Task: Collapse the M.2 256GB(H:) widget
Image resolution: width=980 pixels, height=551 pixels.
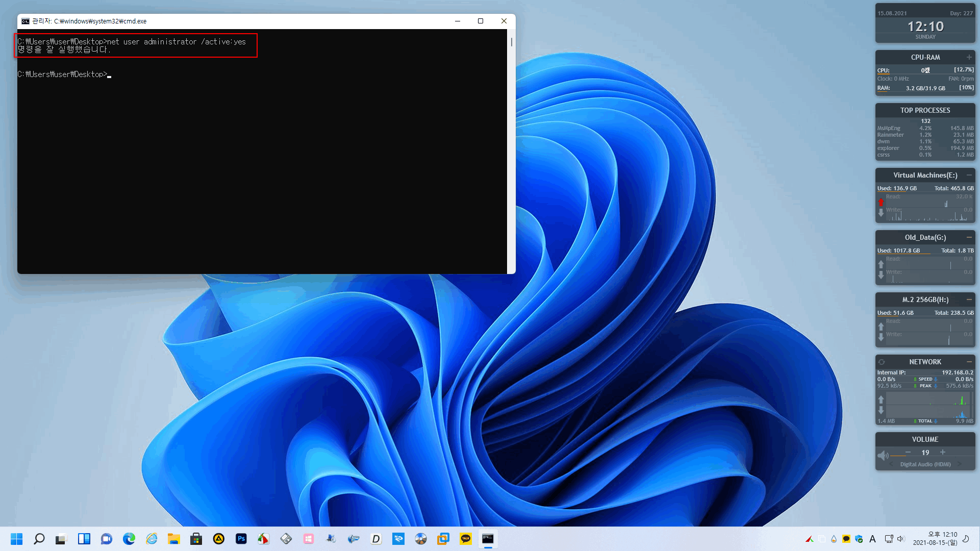Action: point(969,299)
